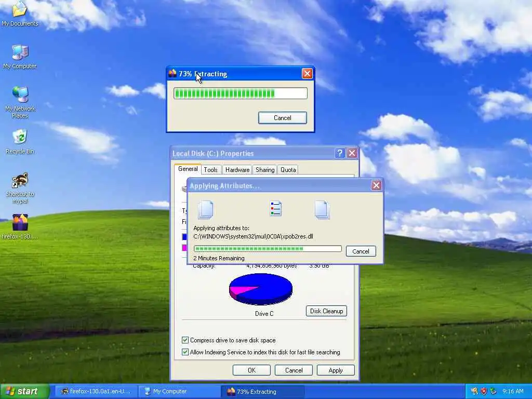The height and width of the screenshot is (399, 532).
Task: Click the Extracting window title icon
Action: 172,73
